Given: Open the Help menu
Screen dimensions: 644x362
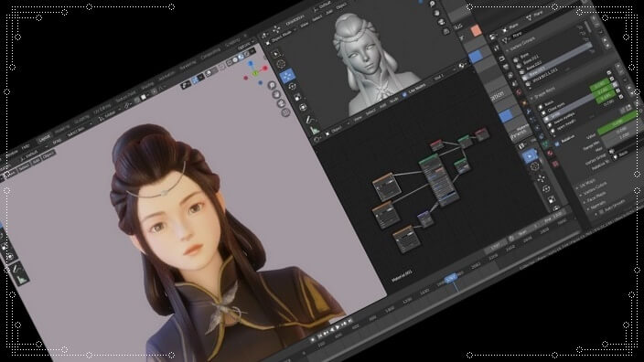Looking at the screenshot, I should pyautogui.click(x=26, y=147).
